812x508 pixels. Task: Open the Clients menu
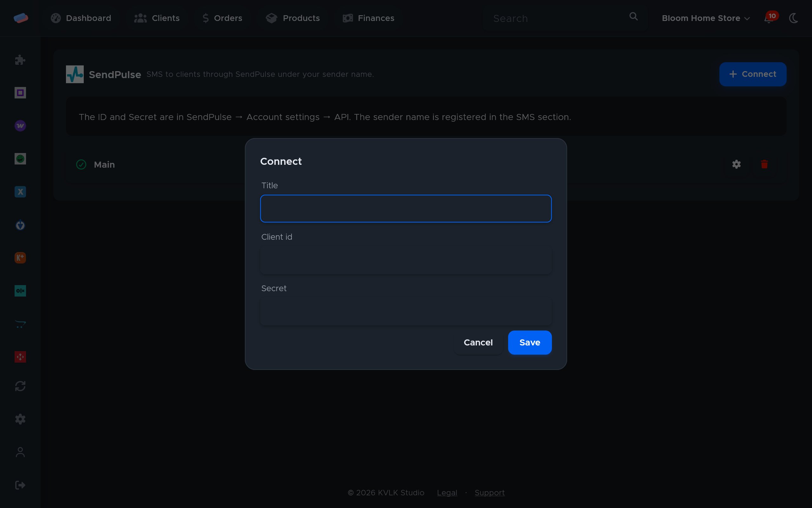pos(157,18)
